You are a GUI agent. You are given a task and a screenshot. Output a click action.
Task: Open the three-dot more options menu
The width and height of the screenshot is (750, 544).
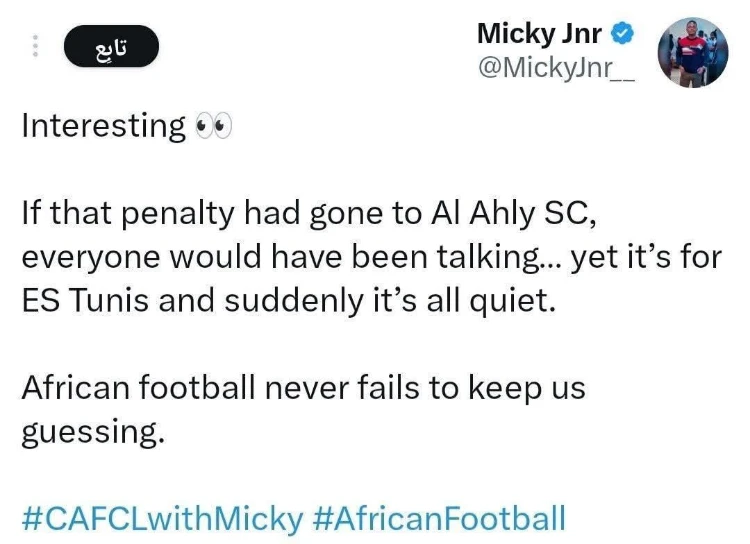[36, 47]
